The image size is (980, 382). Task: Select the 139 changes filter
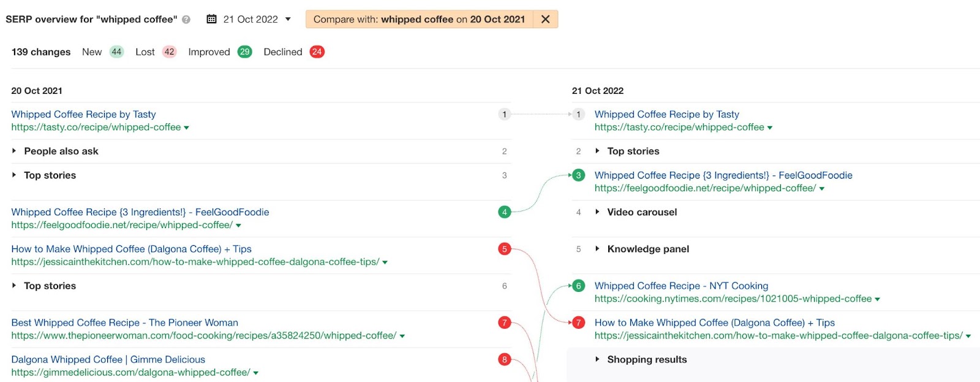pyautogui.click(x=41, y=52)
